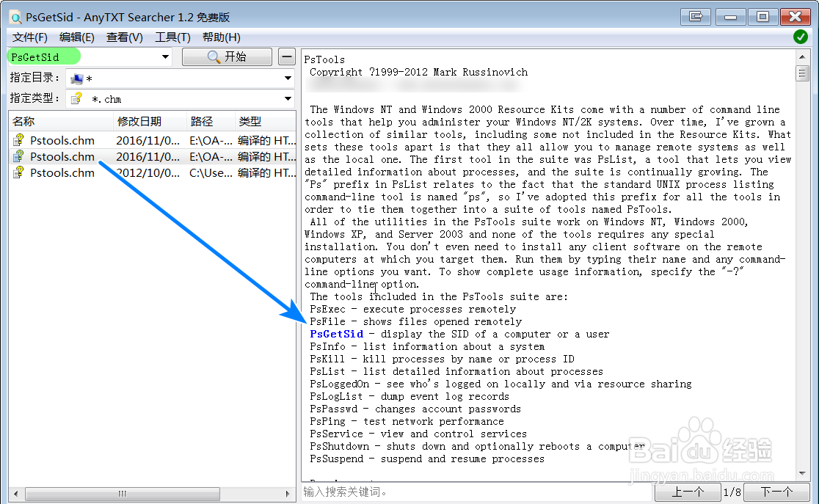
Task: Click the AnyTXT Searcher title bar icon
Action: click(16, 18)
